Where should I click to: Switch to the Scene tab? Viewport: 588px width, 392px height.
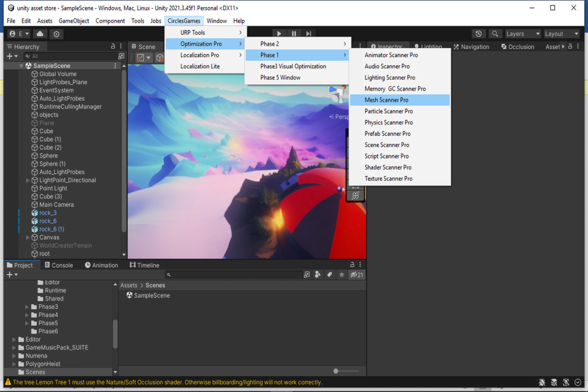pyautogui.click(x=143, y=47)
